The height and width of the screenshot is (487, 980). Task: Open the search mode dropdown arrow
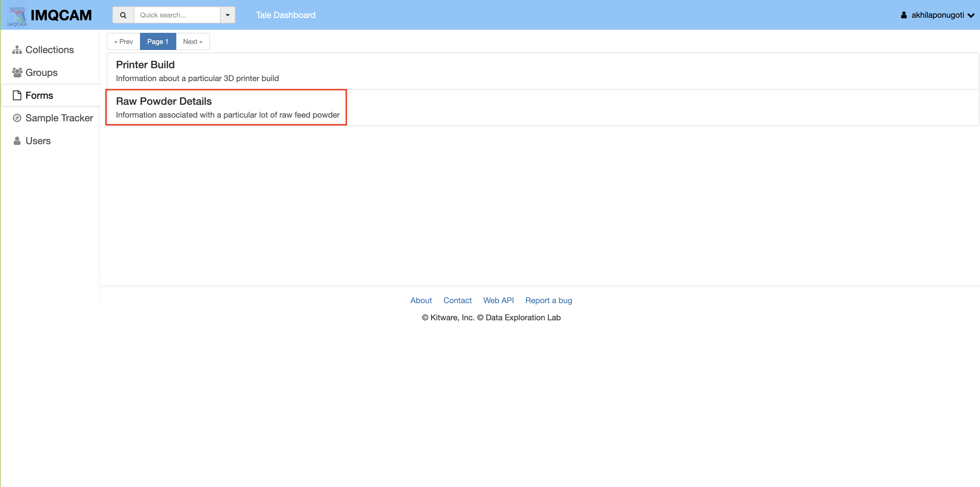(227, 15)
